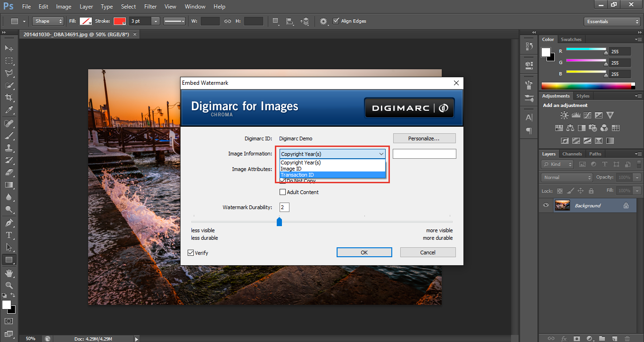Select the Rectangular Marquee tool
This screenshot has width=644, height=342.
pyautogui.click(x=9, y=60)
